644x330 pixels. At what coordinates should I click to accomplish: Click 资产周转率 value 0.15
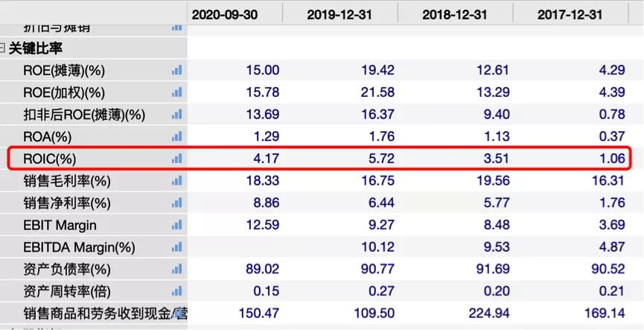point(267,291)
